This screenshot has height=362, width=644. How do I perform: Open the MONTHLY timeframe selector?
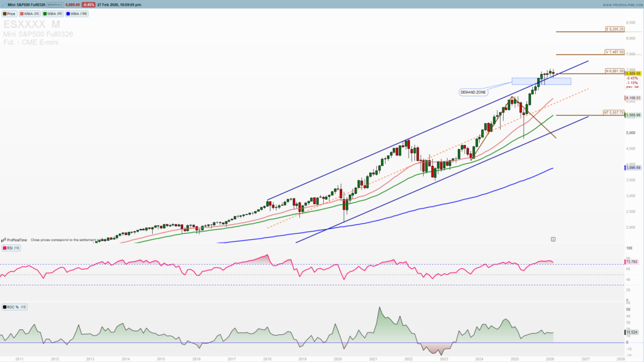pyautogui.click(x=54, y=3)
